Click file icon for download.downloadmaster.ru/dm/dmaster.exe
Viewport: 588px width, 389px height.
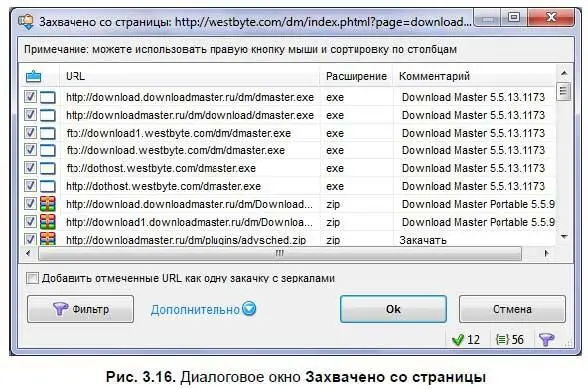click(x=48, y=98)
